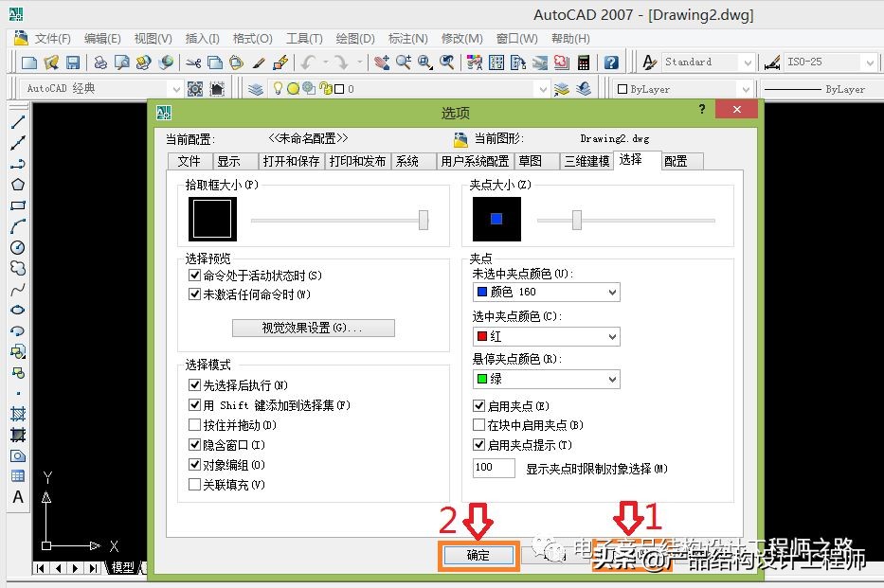Screen dimensions: 884x588
Task: Select the Hatch draw tool
Action: tap(18, 414)
